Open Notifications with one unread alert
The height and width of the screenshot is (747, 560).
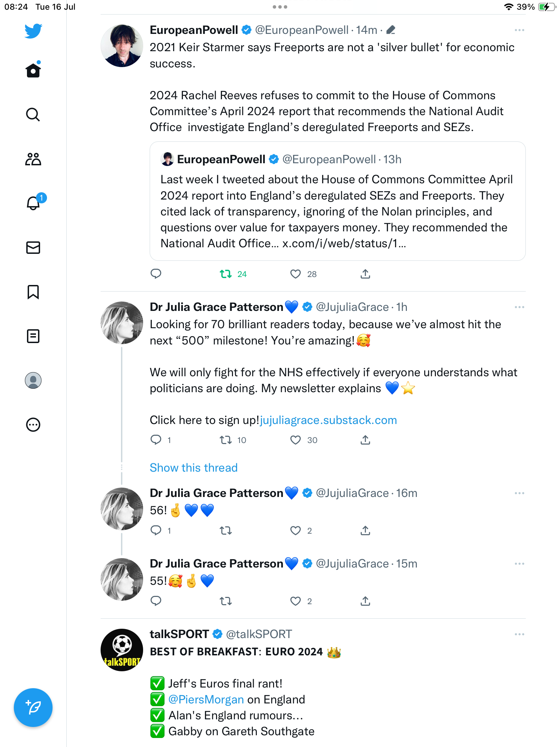coord(33,203)
